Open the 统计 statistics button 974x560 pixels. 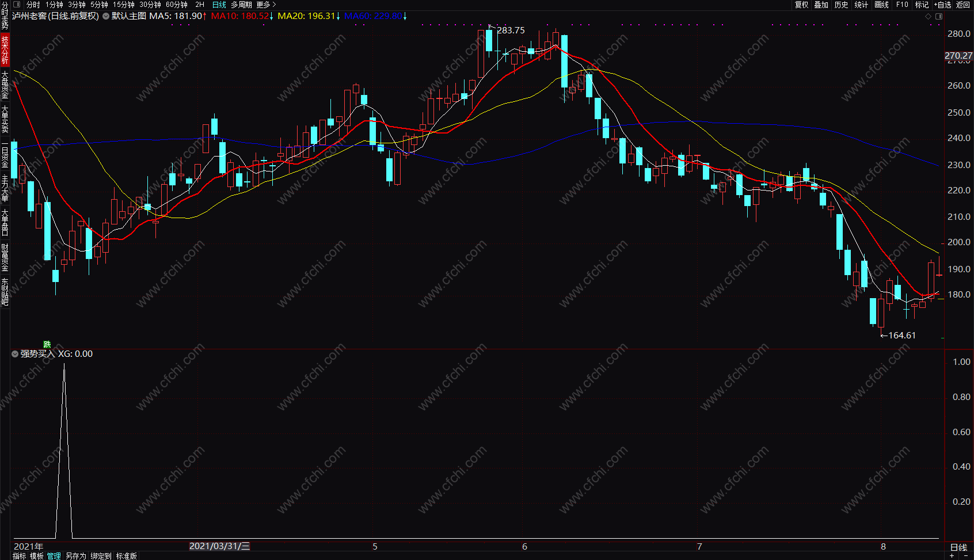click(862, 5)
